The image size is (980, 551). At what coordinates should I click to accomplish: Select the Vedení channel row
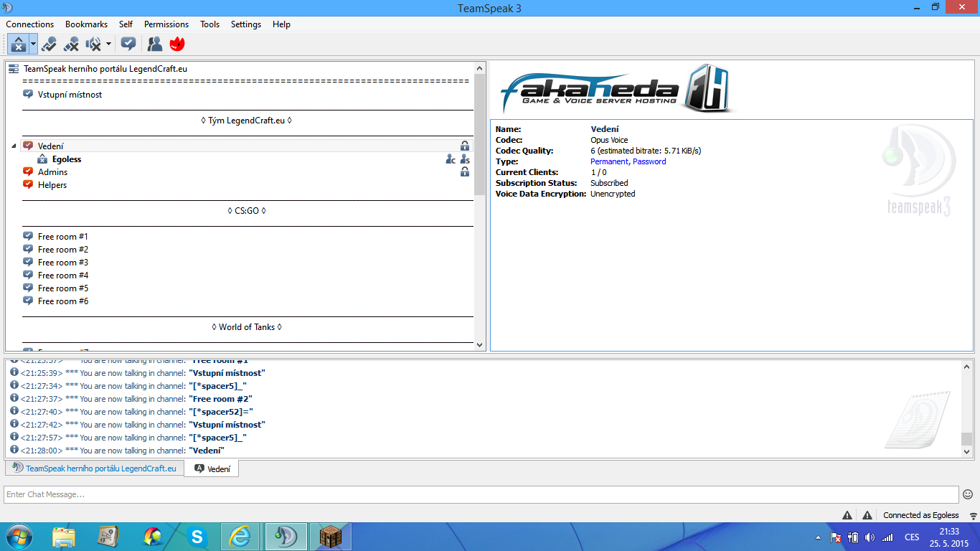(247, 146)
